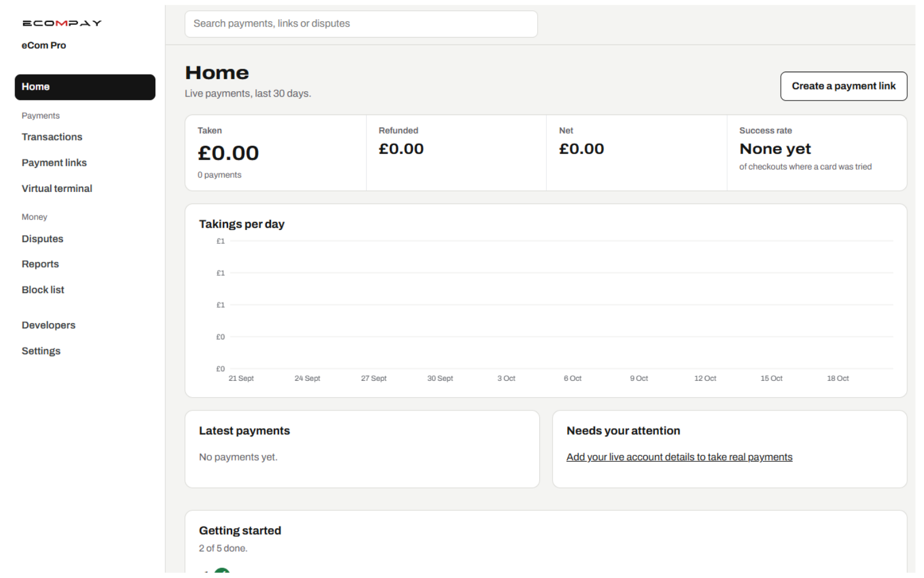
Task: Focus the search payments, links or disputes field
Action: point(361,24)
